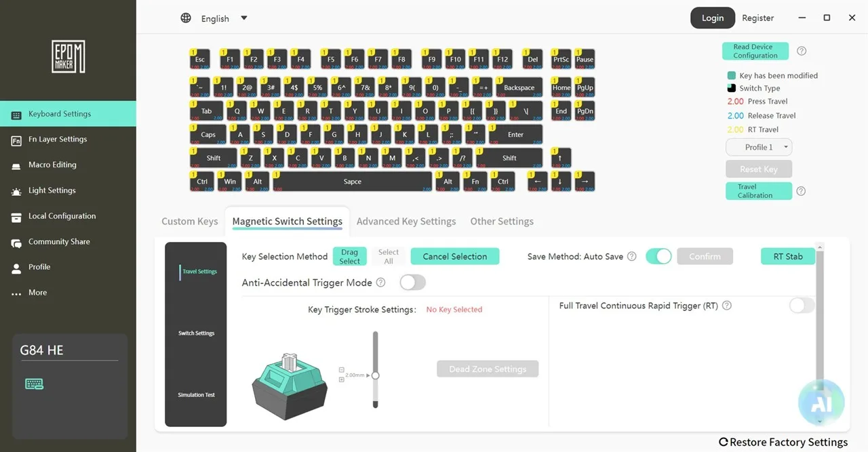Click the key travel slider handle
Image resolution: width=868 pixels, height=452 pixels.
(375, 375)
